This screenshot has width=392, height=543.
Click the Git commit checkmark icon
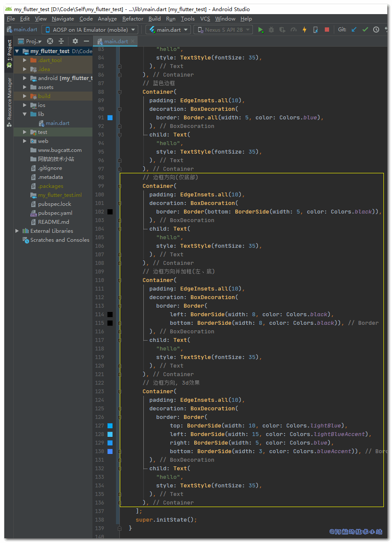pyautogui.click(x=365, y=30)
